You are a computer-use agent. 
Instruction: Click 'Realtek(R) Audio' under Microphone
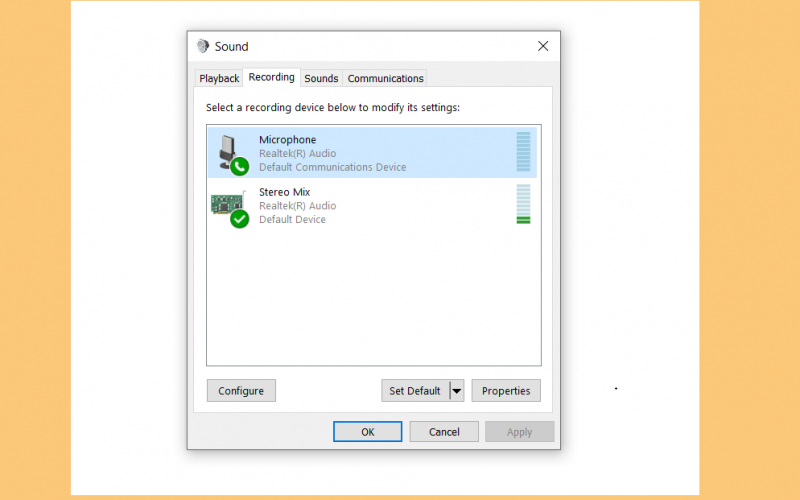point(297,154)
